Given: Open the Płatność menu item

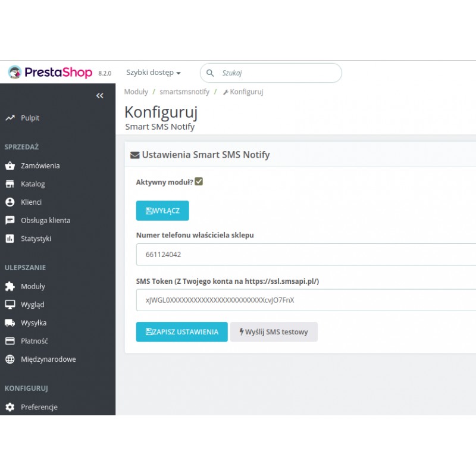Looking at the screenshot, I should point(34,342).
